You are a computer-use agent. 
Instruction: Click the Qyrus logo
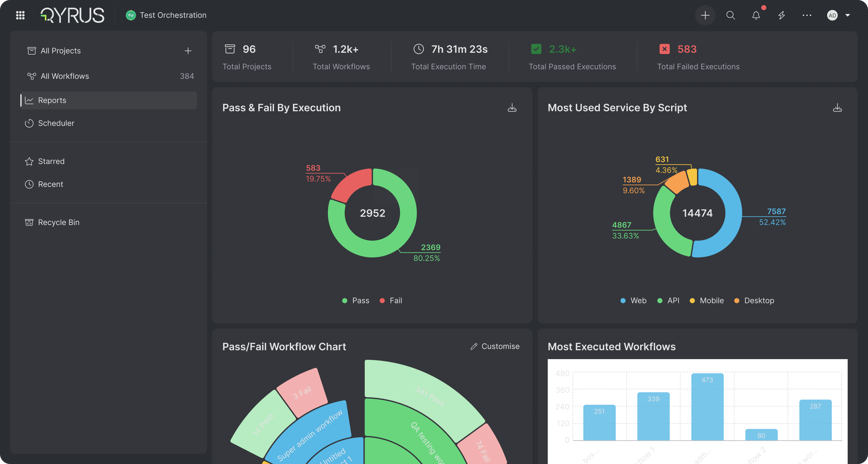[72, 15]
